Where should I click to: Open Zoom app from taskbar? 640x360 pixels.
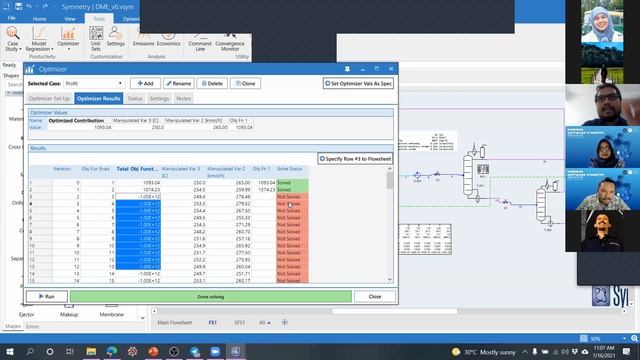coord(215,351)
